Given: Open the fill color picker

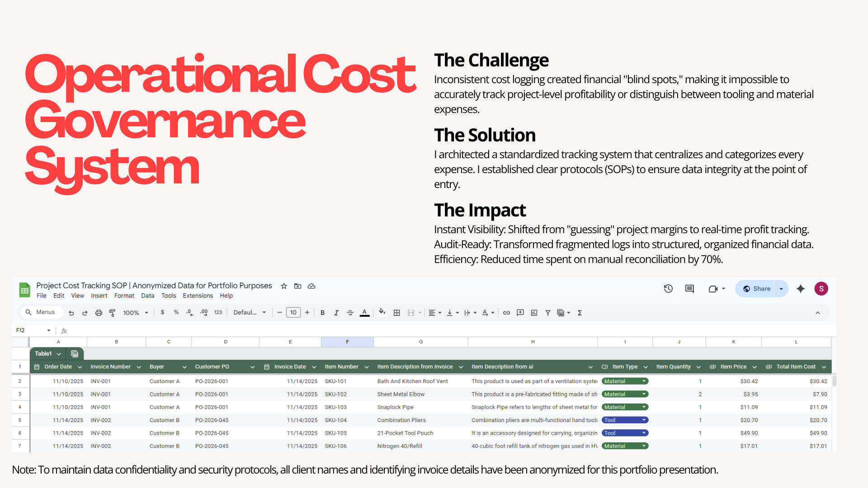Looking at the screenshot, I should [382, 312].
